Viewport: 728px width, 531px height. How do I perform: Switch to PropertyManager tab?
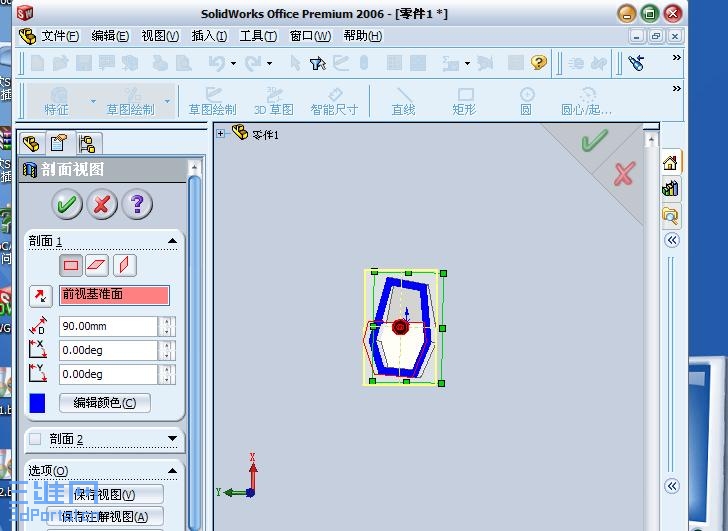coord(59,142)
